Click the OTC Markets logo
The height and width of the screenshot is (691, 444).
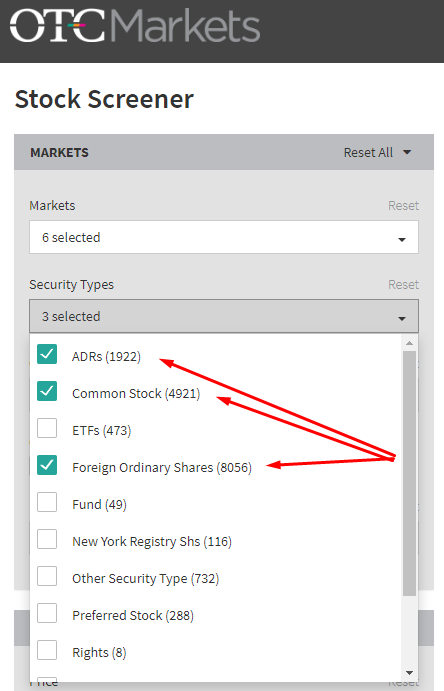135,26
